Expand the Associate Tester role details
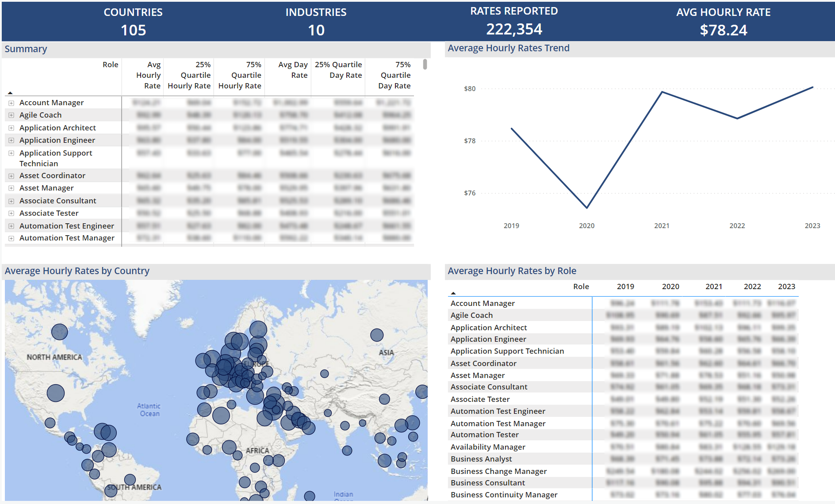835x504 pixels. pyautogui.click(x=11, y=213)
